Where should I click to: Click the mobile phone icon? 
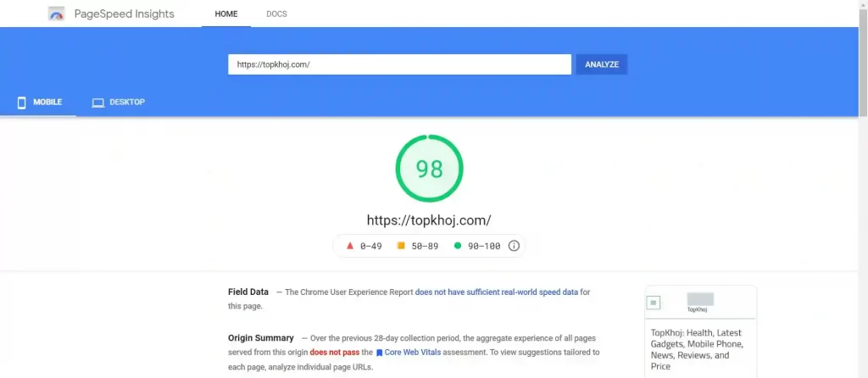[x=21, y=103]
